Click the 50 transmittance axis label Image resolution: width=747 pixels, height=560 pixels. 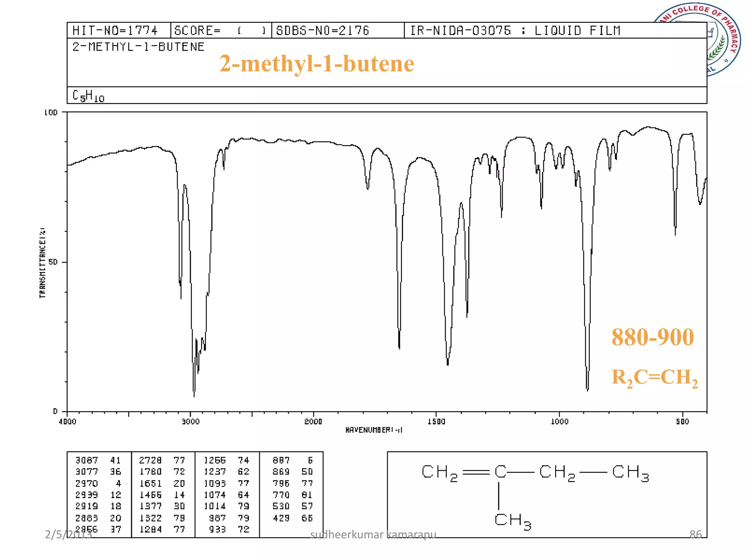tap(53, 262)
